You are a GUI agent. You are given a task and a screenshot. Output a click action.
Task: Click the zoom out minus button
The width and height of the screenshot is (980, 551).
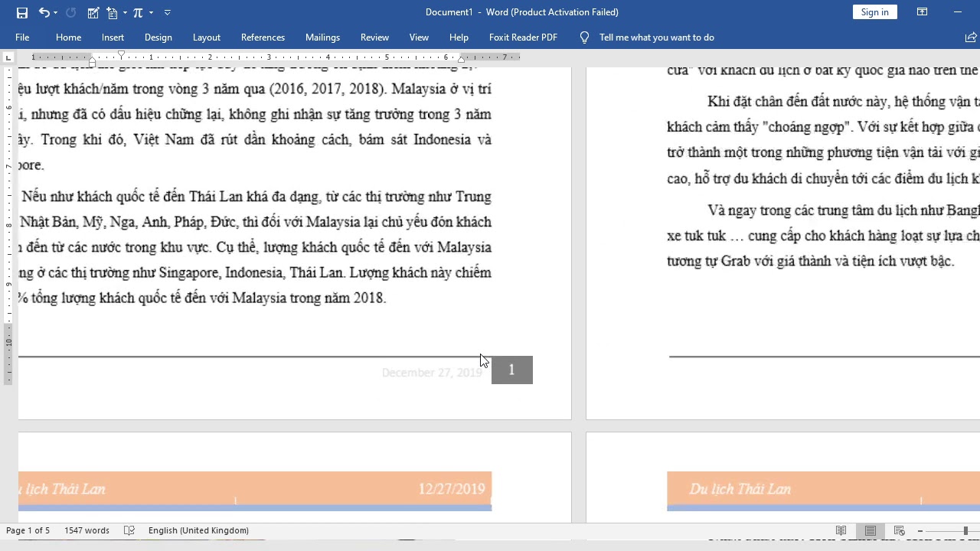pyautogui.click(x=921, y=530)
